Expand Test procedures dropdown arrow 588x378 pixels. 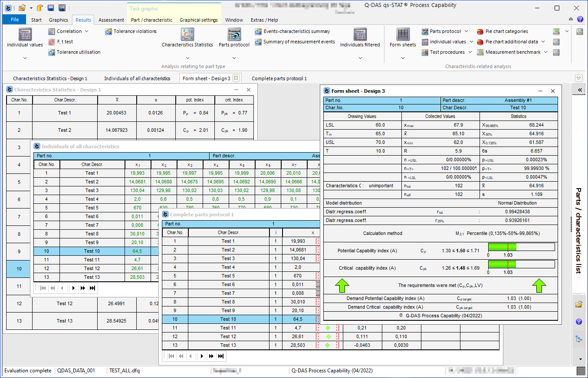tap(470, 52)
